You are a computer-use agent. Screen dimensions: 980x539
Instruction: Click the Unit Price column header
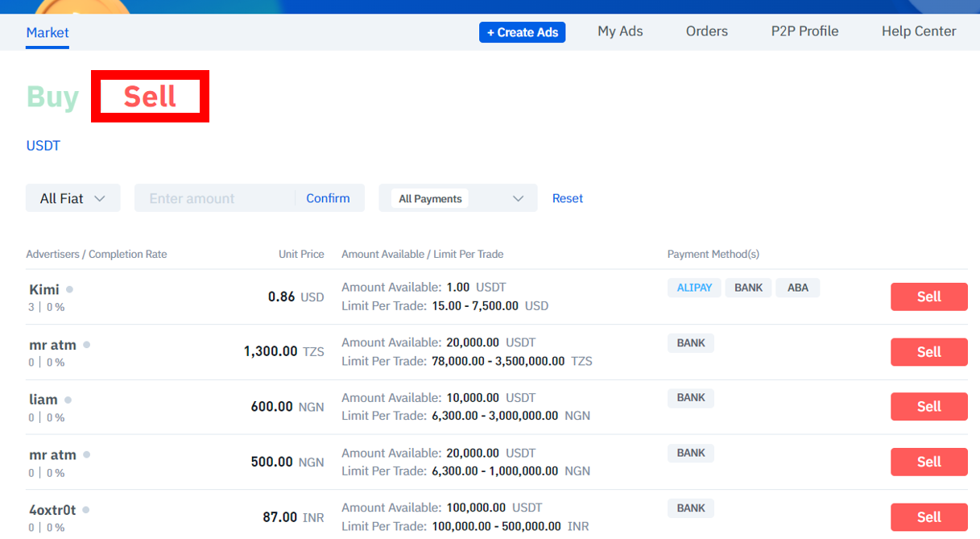tap(301, 254)
